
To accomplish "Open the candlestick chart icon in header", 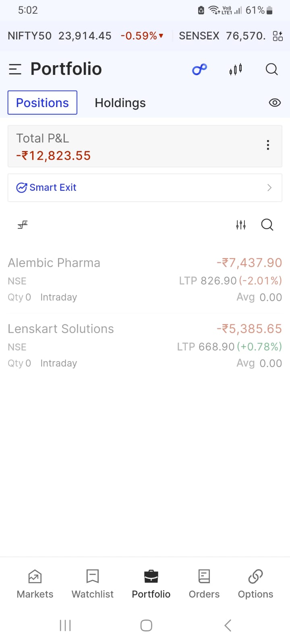I will tap(236, 69).
